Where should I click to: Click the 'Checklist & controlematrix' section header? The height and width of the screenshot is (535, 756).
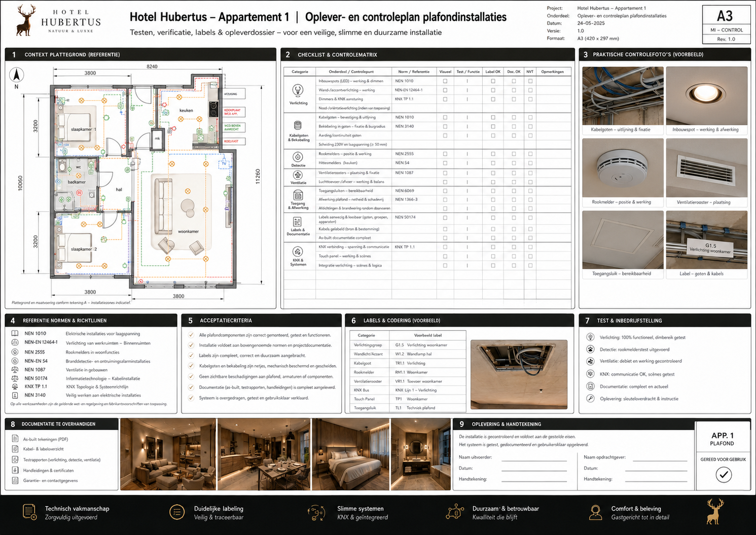tap(427, 54)
